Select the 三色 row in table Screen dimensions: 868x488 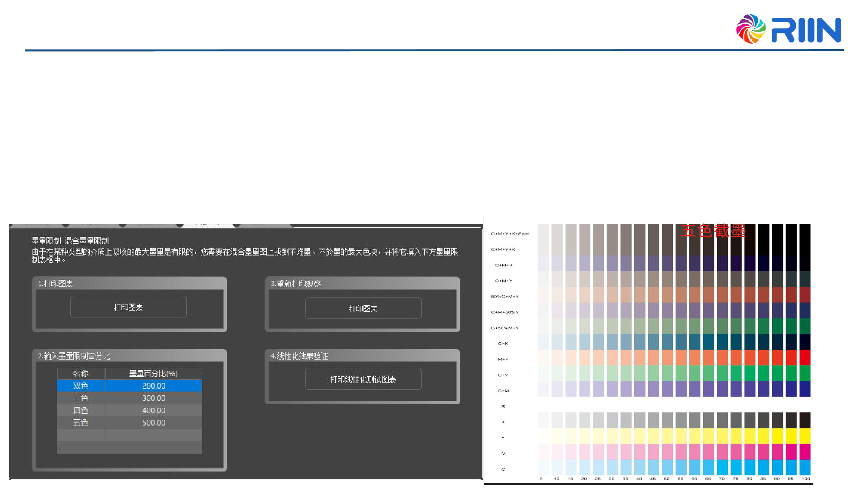pyautogui.click(x=81, y=398)
